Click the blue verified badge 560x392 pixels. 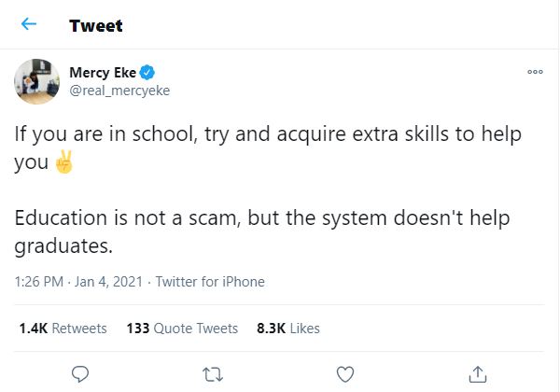(147, 73)
